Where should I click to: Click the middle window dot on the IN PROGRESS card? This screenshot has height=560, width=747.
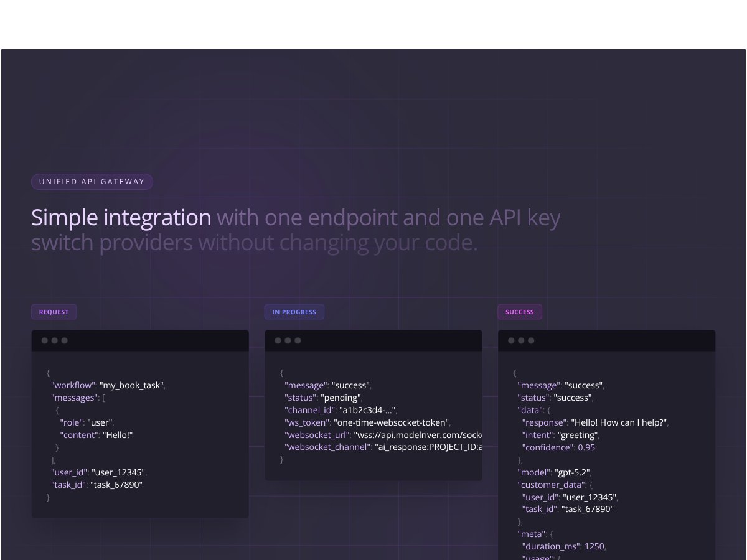[x=287, y=340]
